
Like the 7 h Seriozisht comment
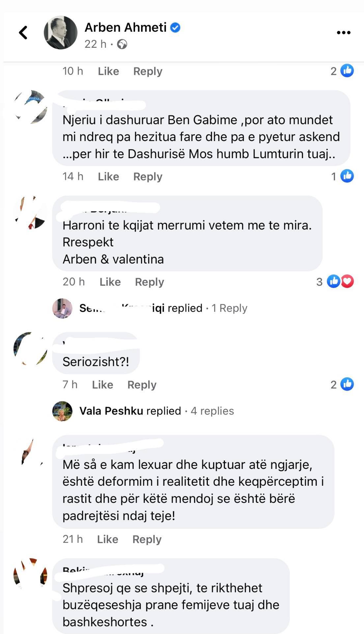pyautogui.click(x=102, y=385)
